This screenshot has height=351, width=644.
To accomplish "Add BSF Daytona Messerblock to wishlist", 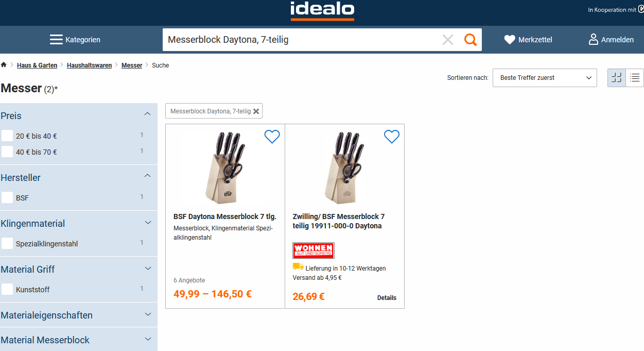I will coord(272,137).
